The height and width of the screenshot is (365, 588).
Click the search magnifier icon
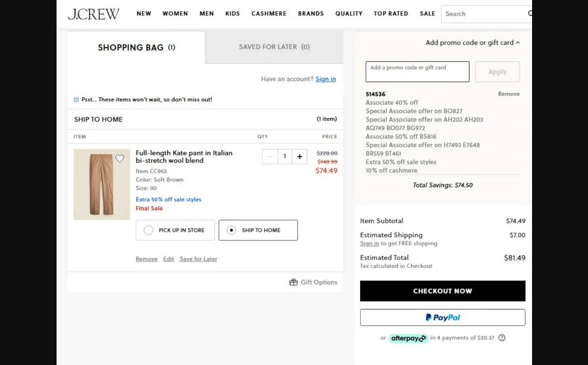(x=528, y=14)
